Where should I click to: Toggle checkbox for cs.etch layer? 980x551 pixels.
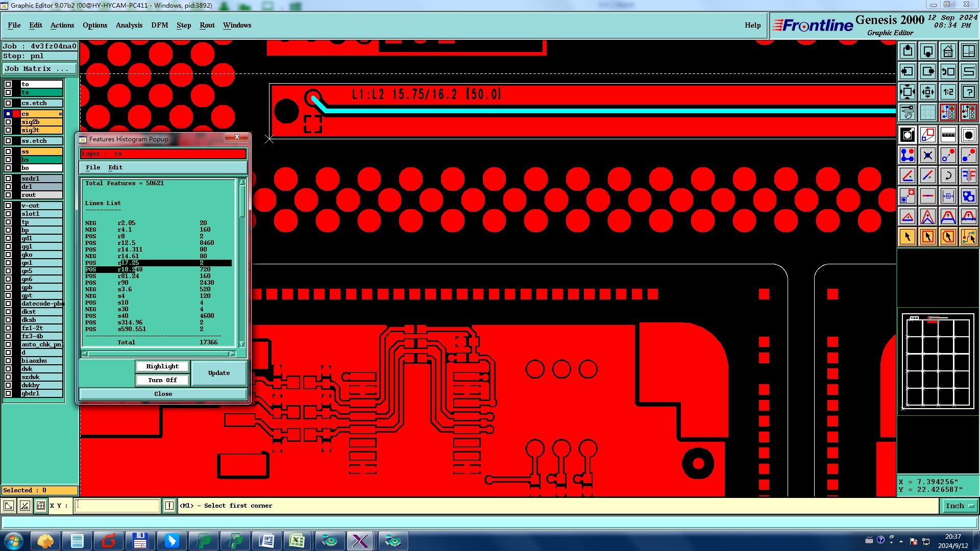click(8, 103)
